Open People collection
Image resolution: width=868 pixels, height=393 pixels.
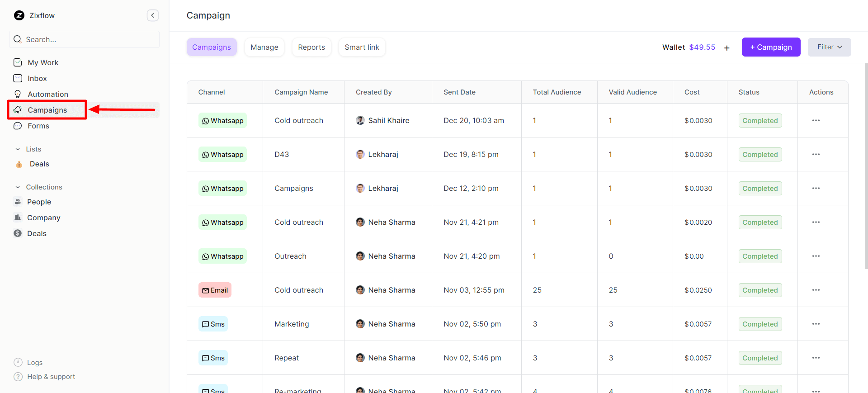pos(39,202)
